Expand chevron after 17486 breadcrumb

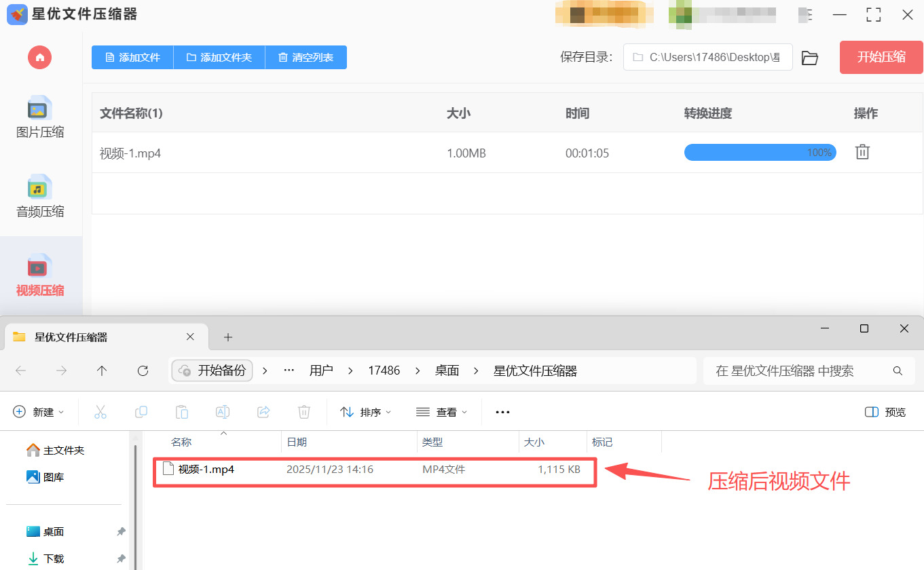coord(418,370)
